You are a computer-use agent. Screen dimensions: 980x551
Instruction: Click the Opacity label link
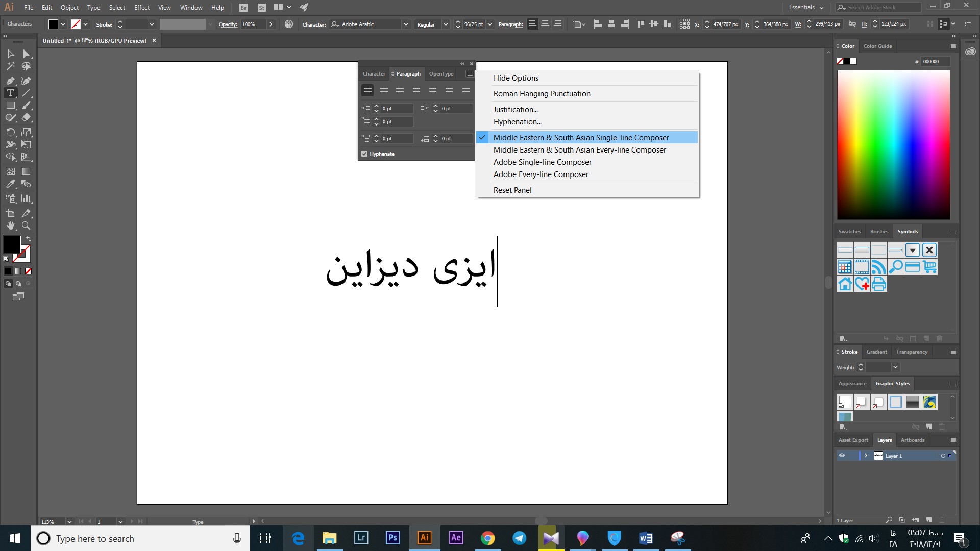(228, 24)
